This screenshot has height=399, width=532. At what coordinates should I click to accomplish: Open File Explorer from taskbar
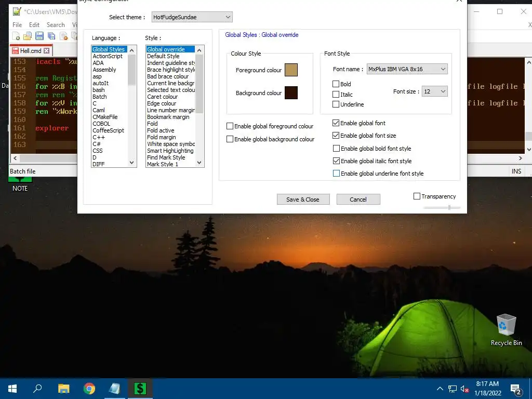tap(63, 389)
